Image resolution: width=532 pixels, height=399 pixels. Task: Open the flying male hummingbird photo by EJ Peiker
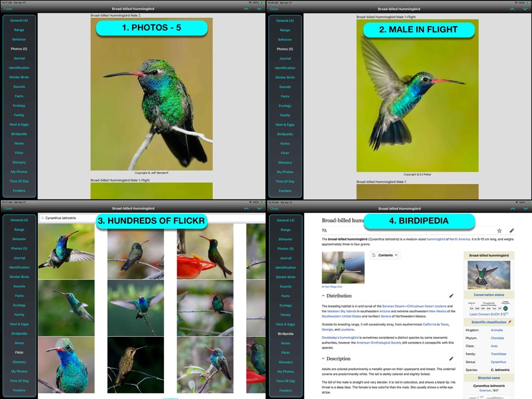417,96
